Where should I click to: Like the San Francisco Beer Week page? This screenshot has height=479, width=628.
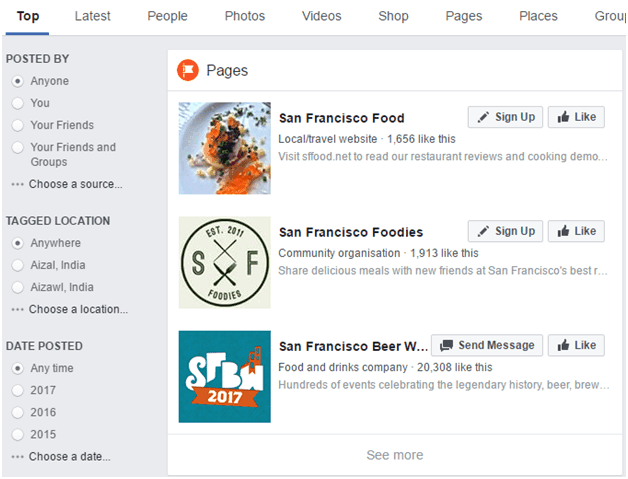tap(576, 345)
